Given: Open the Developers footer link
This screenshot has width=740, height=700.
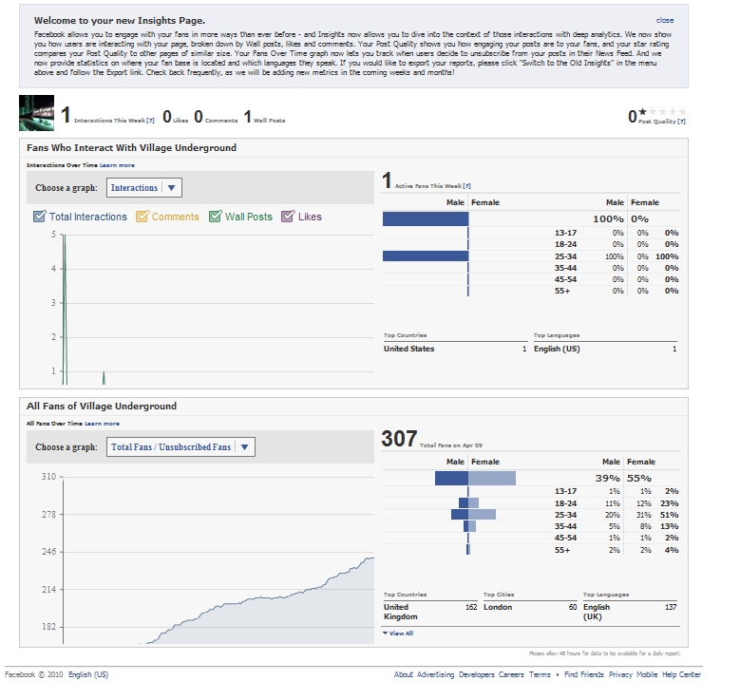Looking at the screenshot, I should 477,674.
